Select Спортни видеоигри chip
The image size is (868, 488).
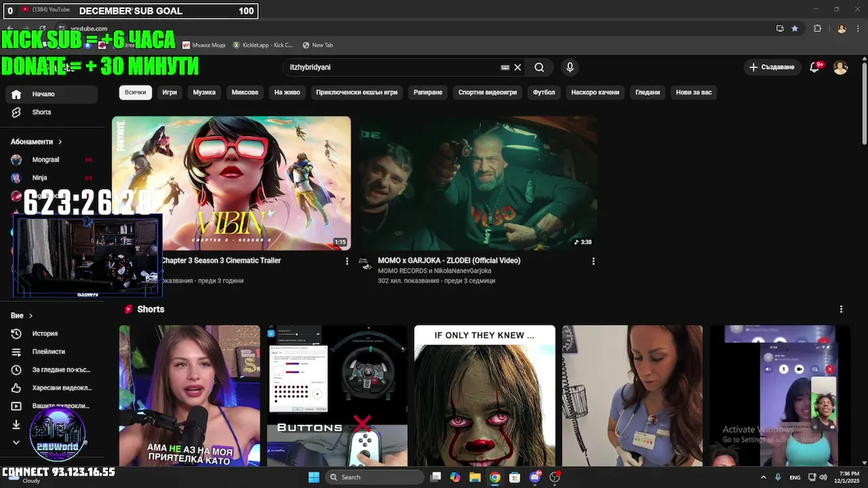(x=488, y=92)
